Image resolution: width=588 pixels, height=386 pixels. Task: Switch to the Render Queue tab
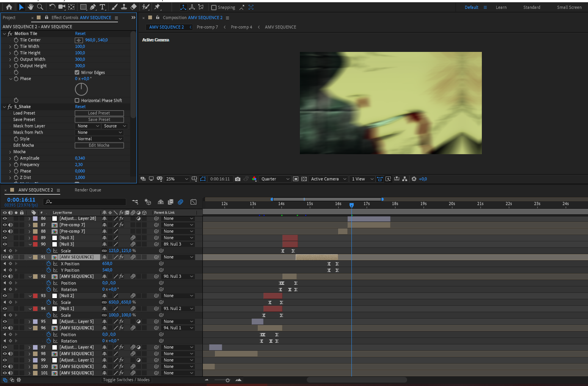coord(88,190)
